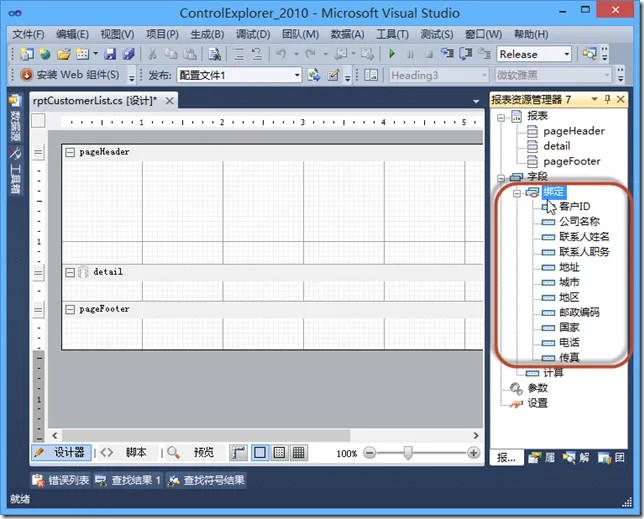Viewport: 644px width, 519px height.
Task: Select the 参数 parameters node
Action: [x=537, y=388]
